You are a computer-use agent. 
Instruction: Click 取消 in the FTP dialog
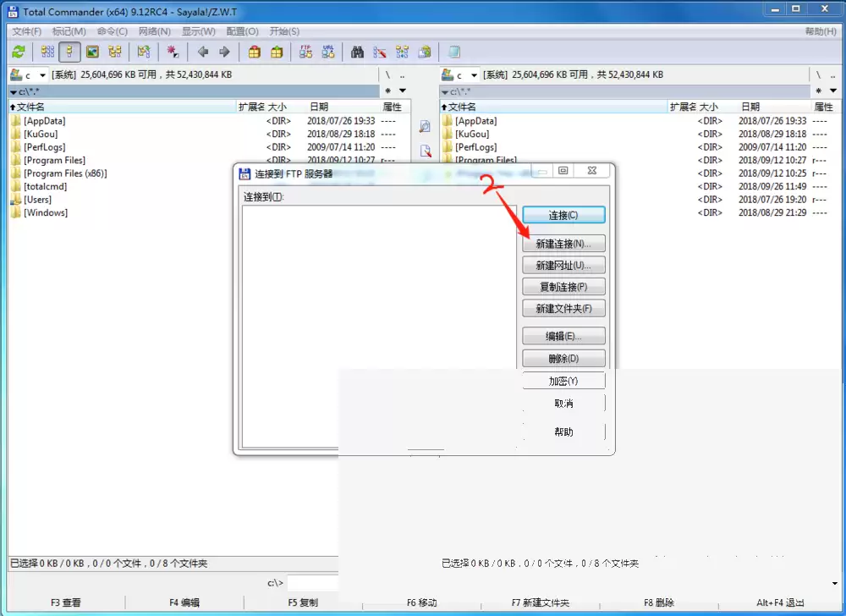pyautogui.click(x=563, y=404)
